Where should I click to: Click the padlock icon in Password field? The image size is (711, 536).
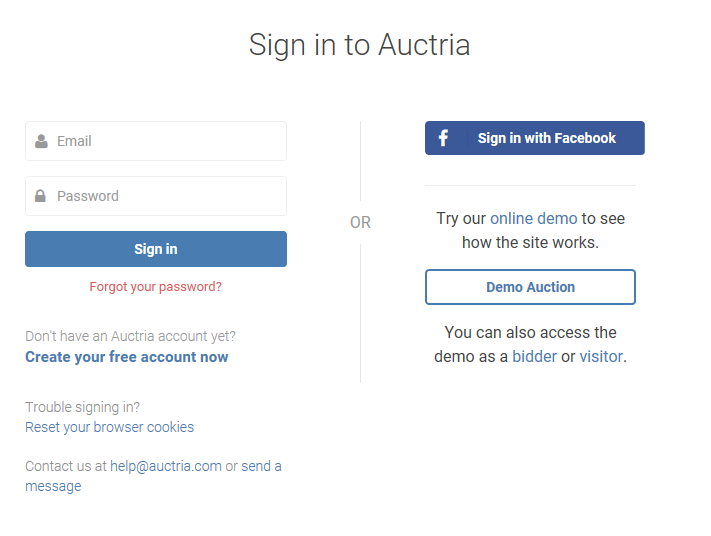pos(40,196)
